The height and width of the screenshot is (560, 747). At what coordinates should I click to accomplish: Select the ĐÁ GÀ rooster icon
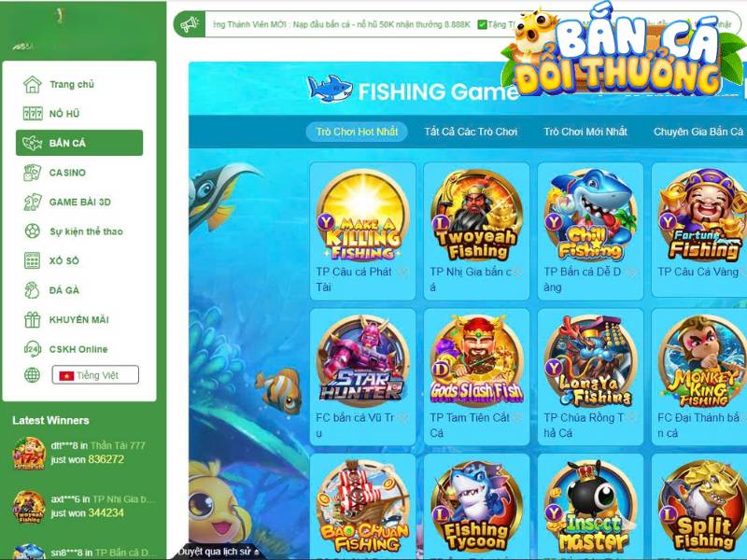(x=33, y=290)
